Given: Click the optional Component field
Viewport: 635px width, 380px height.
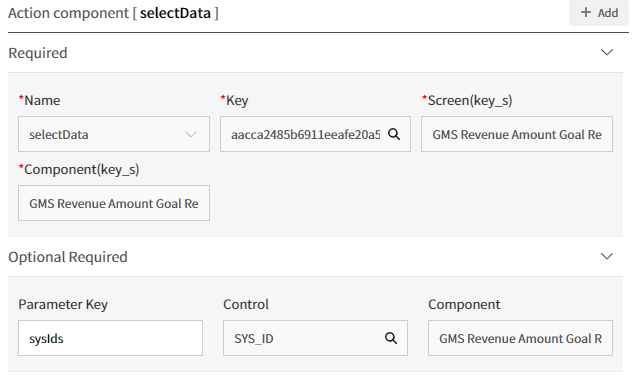Looking at the screenshot, I should coord(520,338).
